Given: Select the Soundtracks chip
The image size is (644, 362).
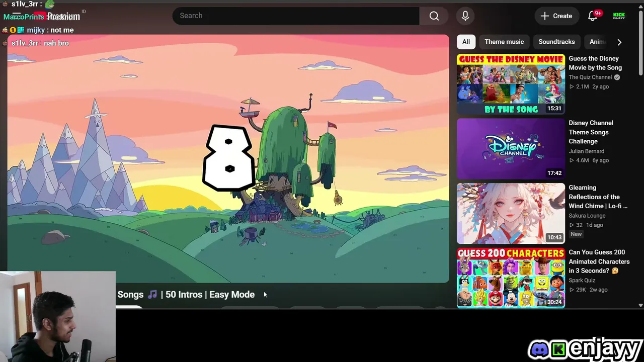Looking at the screenshot, I should coord(556,42).
